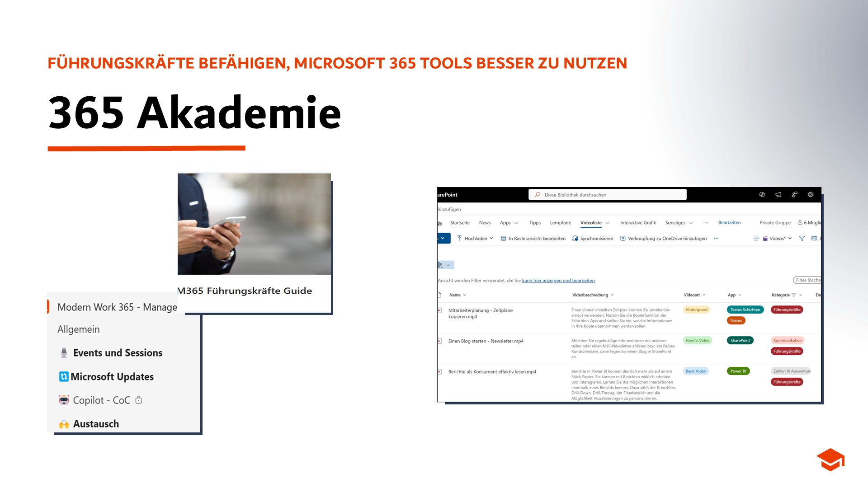Click the Copilot CoC icon in sidebar
Screen dimensions: 868x488
[x=65, y=399]
